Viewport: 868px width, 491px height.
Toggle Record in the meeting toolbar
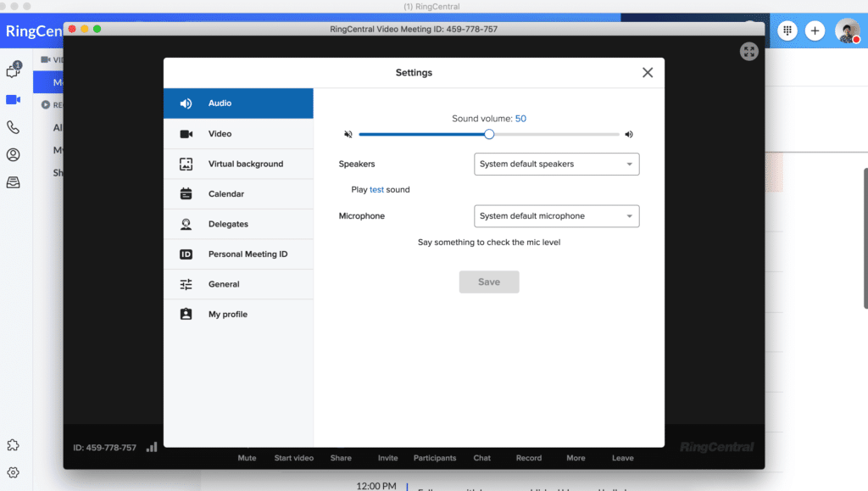coord(529,458)
